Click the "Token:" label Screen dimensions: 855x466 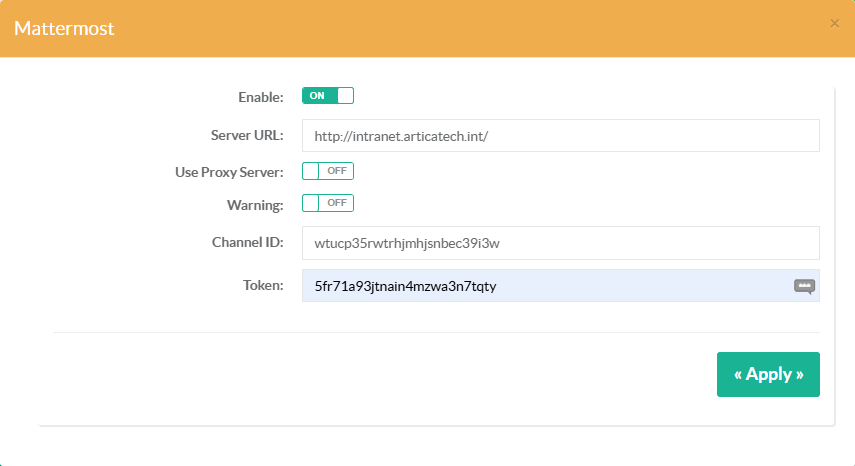(263, 286)
